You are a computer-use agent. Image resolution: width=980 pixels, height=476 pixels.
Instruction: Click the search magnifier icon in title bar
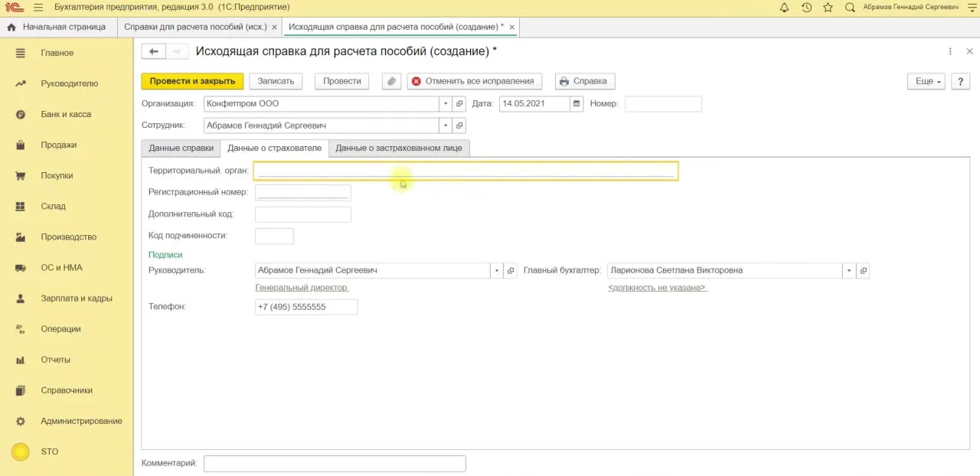[x=850, y=8]
